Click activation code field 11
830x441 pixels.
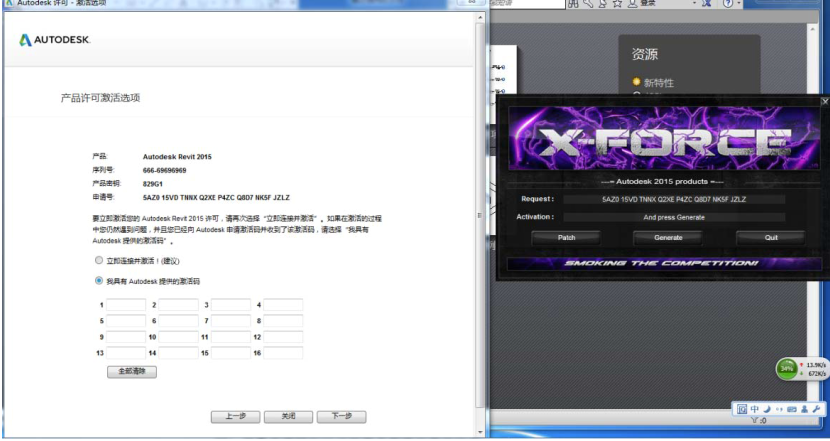(231, 337)
